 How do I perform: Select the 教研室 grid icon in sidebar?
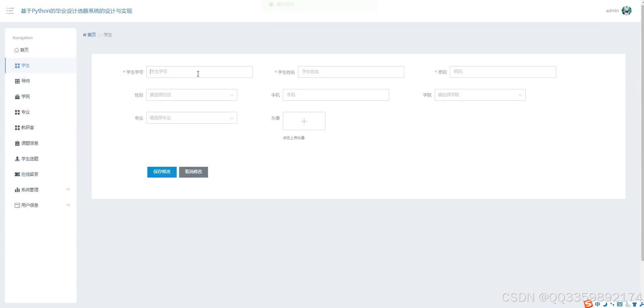click(x=17, y=128)
